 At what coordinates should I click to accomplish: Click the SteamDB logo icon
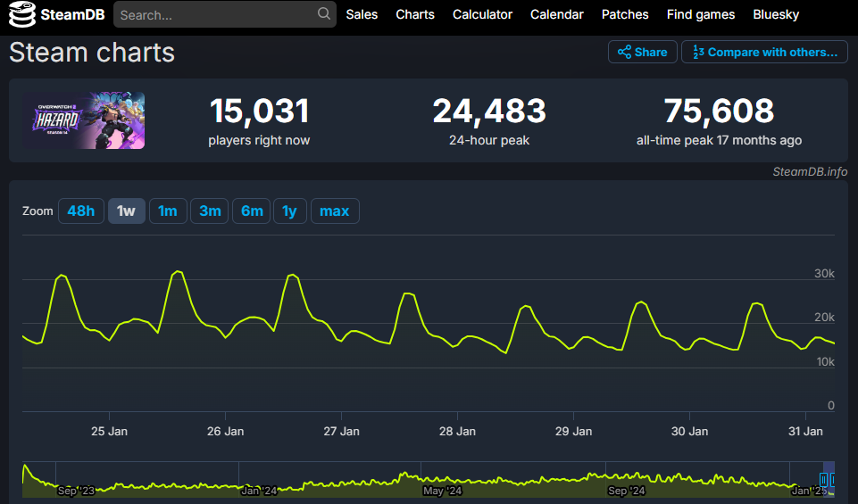point(22,15)
